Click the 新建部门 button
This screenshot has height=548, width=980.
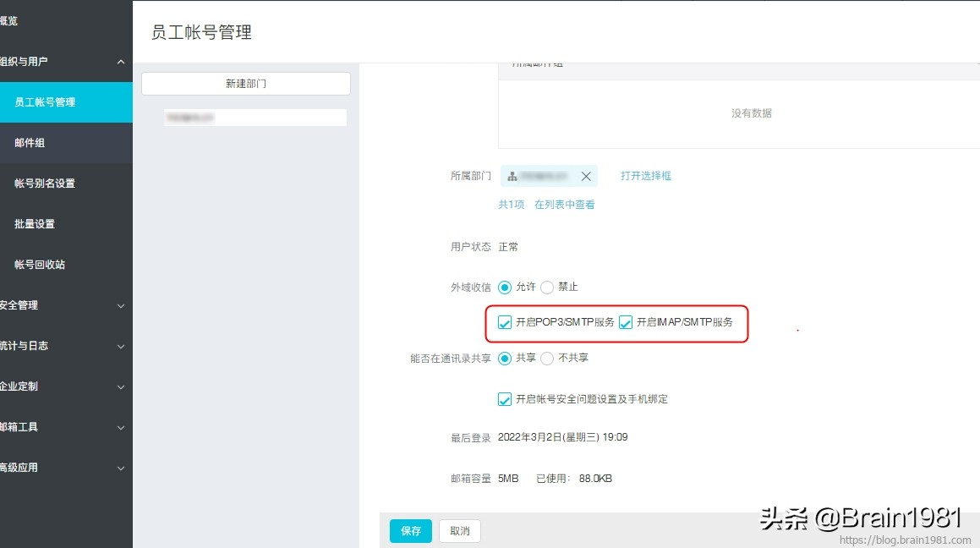[246, 83]
